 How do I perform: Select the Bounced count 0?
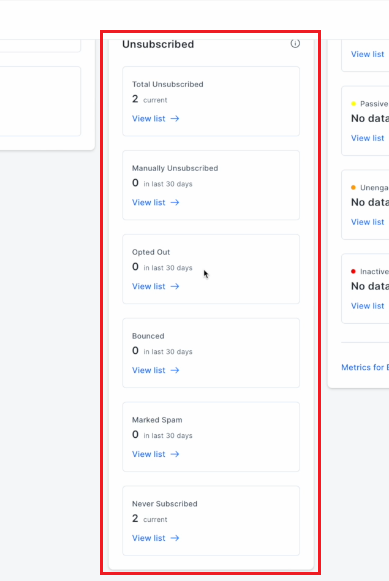click(135, 351)
